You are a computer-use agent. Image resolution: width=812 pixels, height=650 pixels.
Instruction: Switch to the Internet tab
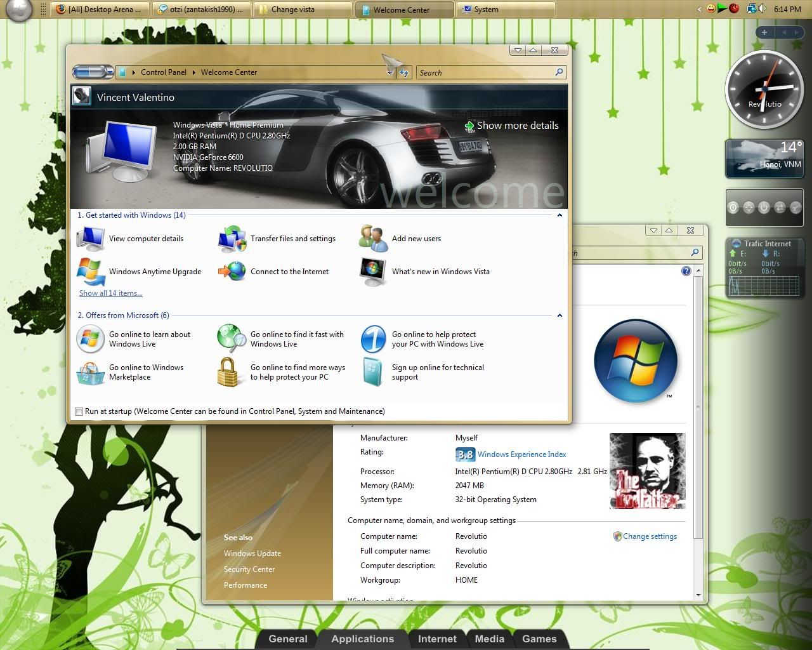click(437, 639)
